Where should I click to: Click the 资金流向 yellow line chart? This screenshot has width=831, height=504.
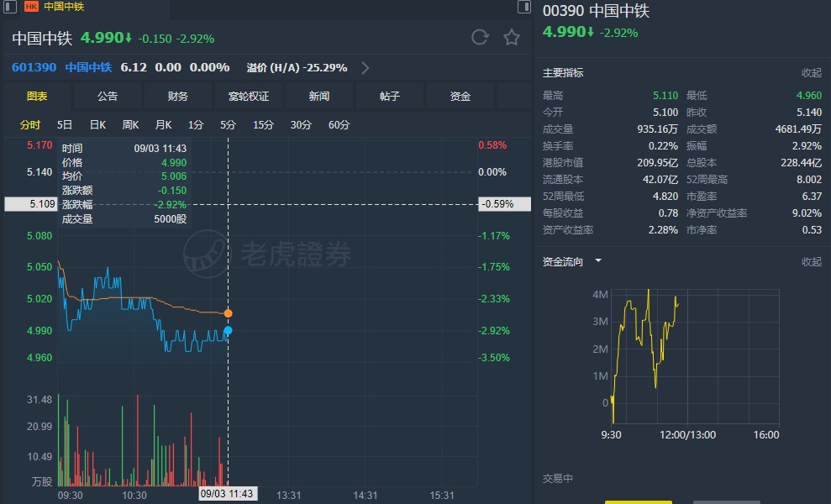(x=694, y=356)
